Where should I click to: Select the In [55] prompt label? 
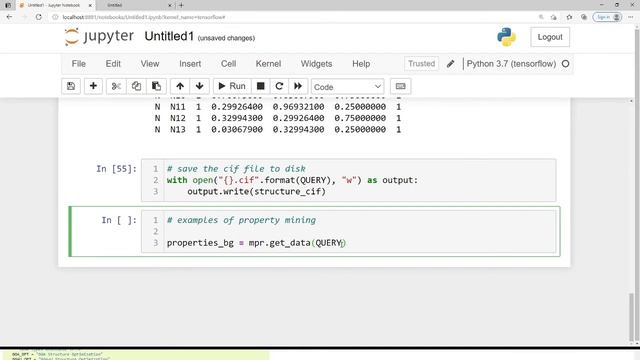tap(116, 169)
